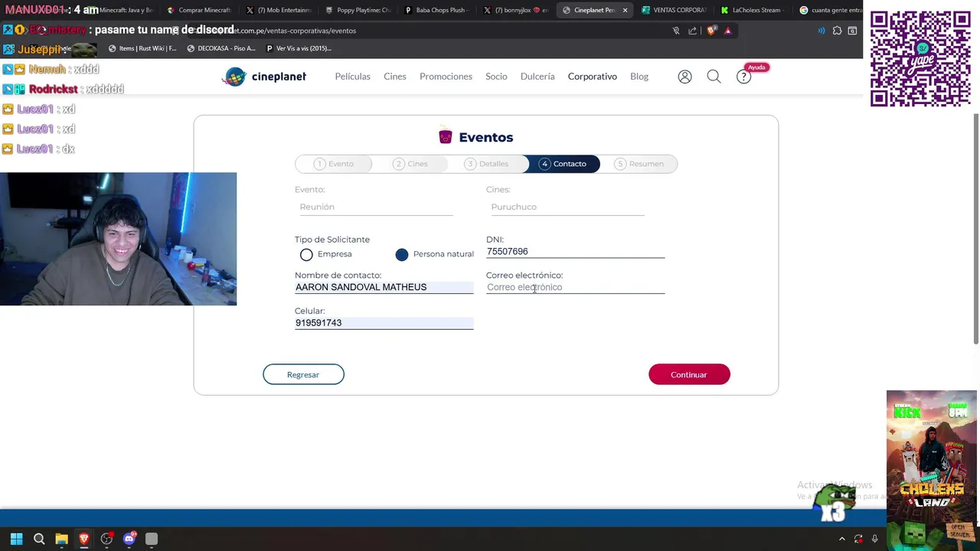980x551 pixels.
Task: Click the Yape QR code image
Action: [920, 59]
